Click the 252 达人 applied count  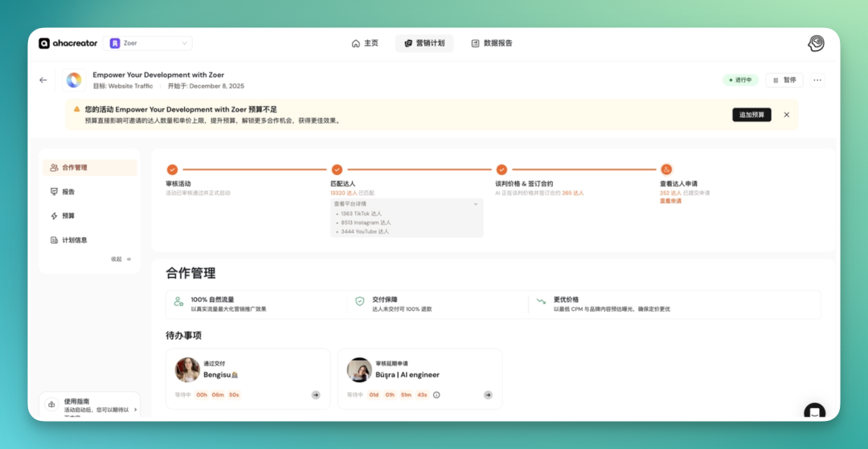tap(669, 193)
